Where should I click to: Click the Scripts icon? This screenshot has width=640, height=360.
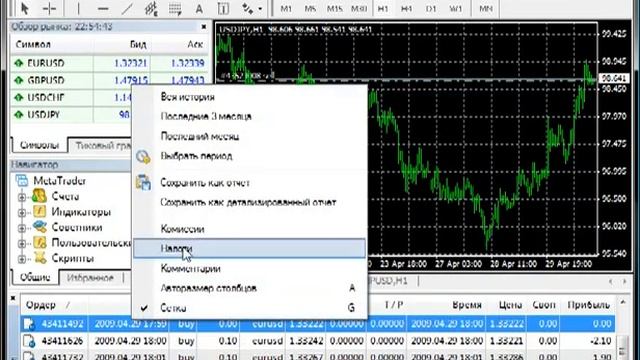pos(40,258)
